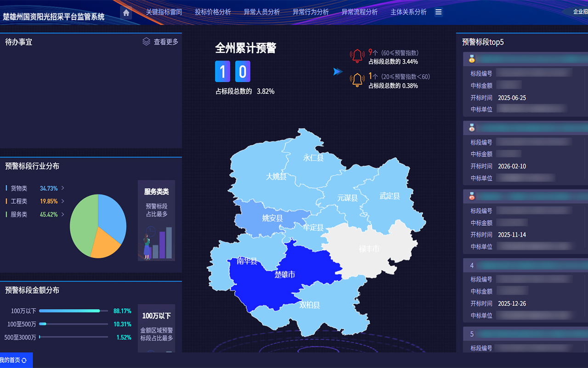Screen dimensions: 588x368
Task: Click opening date 2025-12-26
Action: tap(512, 303)
